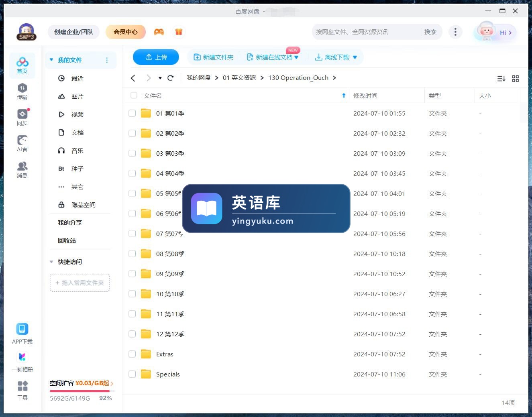This screenshot has width=532, height=417.
Task: Check the box for 09 第09季
Action: pos(132,274)
